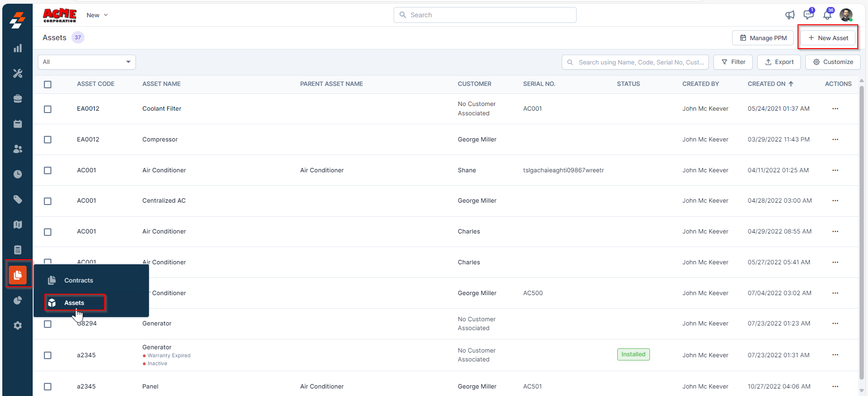
Task: Expand the All view filter dropdown
Action: click(x=87, y=62)
